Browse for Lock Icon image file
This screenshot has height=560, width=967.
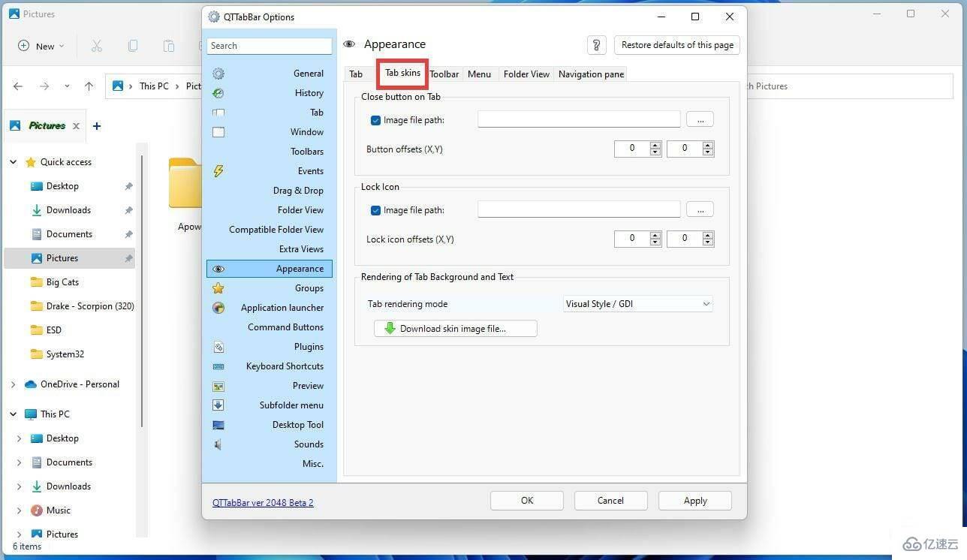pos(700,209)
